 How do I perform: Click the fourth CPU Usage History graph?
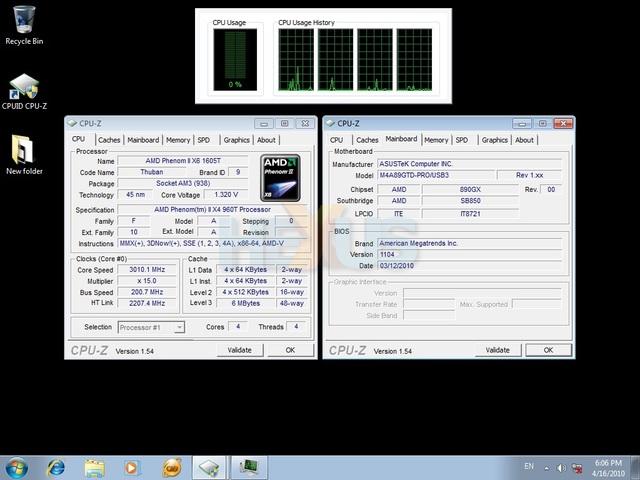click(414, 60)
